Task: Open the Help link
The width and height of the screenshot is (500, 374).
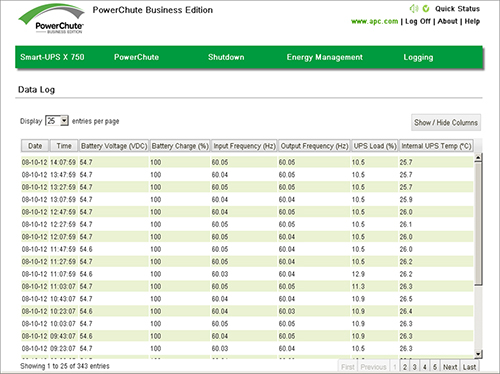Action: 472,21
